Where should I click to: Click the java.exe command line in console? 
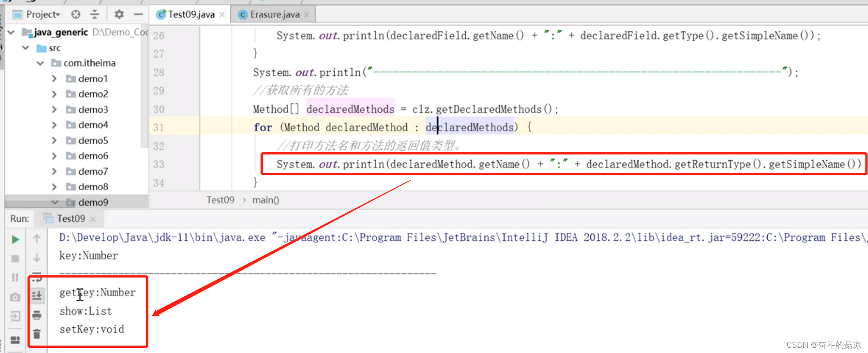pos(463,237)
